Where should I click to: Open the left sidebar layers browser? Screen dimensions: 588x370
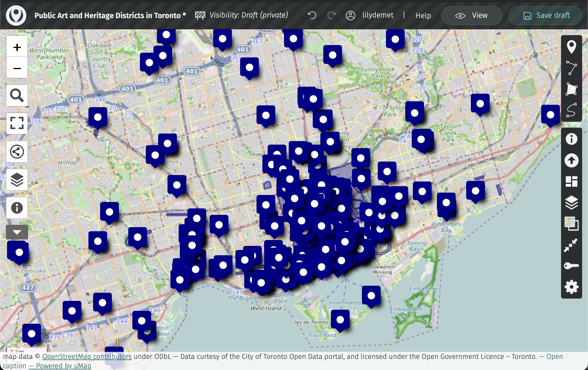click(17, 180)
